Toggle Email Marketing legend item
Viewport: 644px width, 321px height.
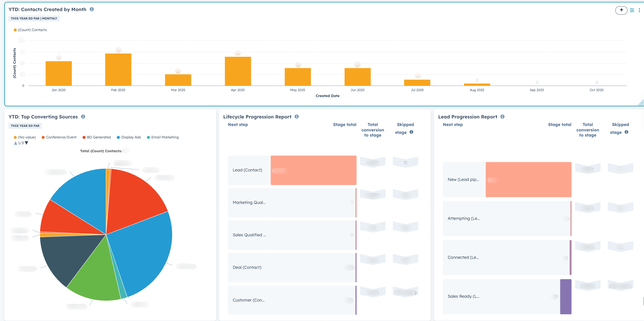165,137
